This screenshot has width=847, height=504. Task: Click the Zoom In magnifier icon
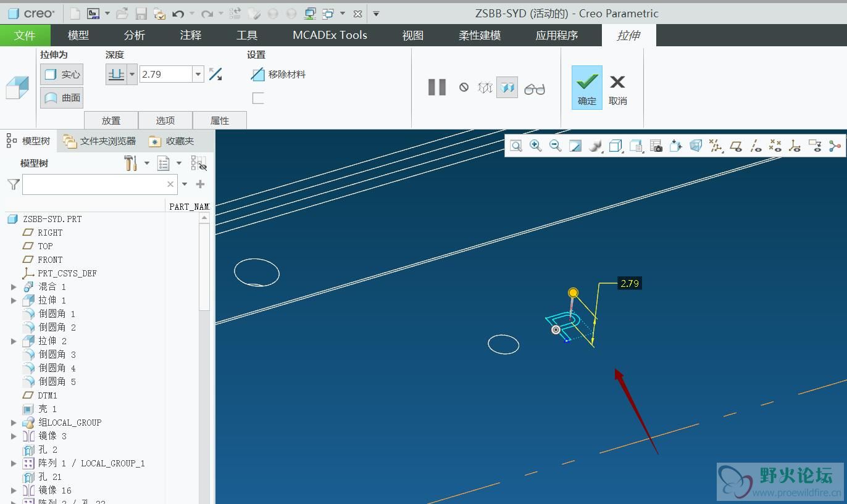click(536, 146)
